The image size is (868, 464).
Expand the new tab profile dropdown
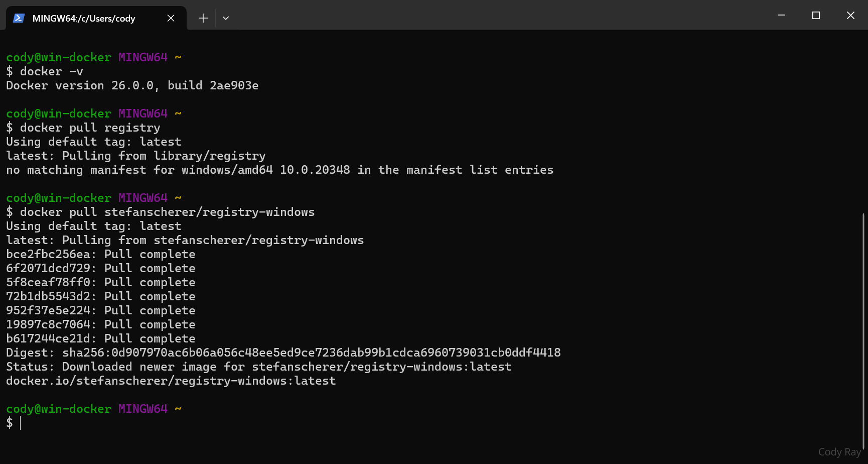226,19
